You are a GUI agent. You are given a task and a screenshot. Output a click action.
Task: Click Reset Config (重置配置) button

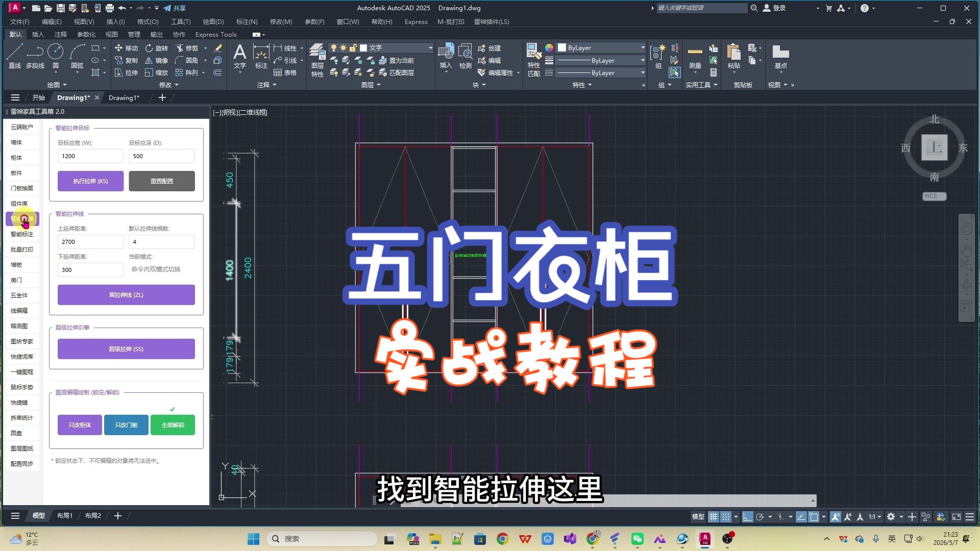click(x=162, y=181)
